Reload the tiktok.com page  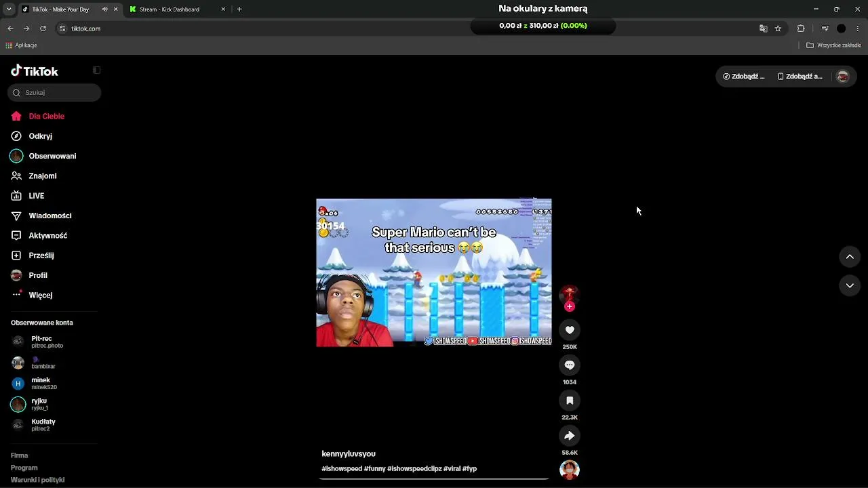(x=43, y=28)
